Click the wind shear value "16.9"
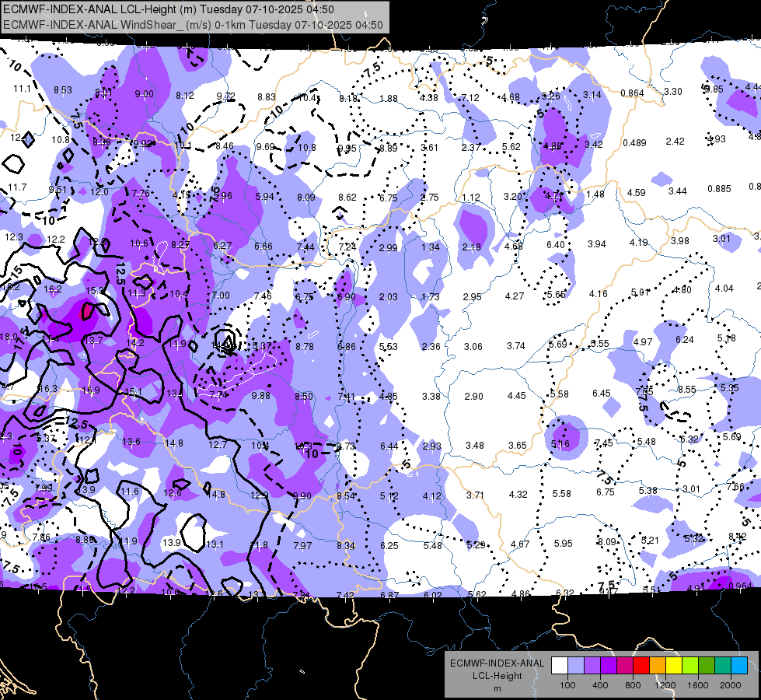This screenshot has width=761, height=700. coord(91,390)
